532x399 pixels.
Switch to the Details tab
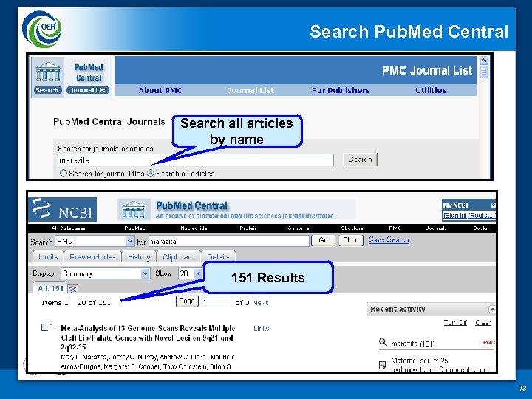click(x=218, y=257)
